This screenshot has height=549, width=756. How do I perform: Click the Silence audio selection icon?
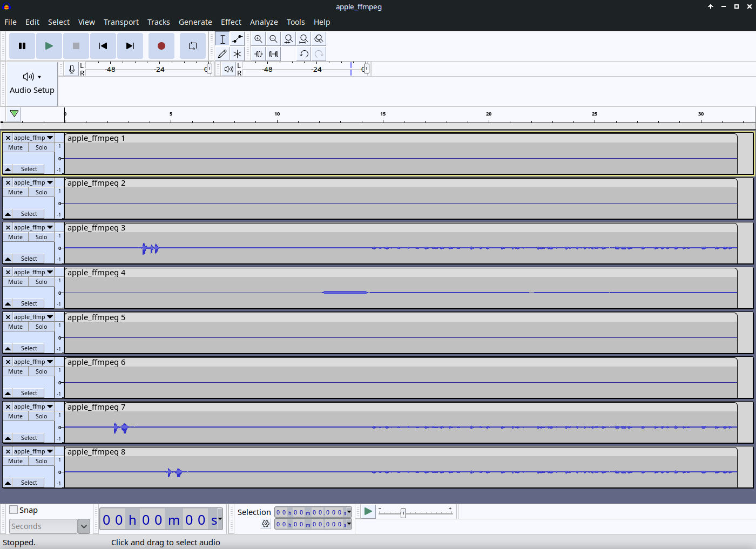(274, 54)
